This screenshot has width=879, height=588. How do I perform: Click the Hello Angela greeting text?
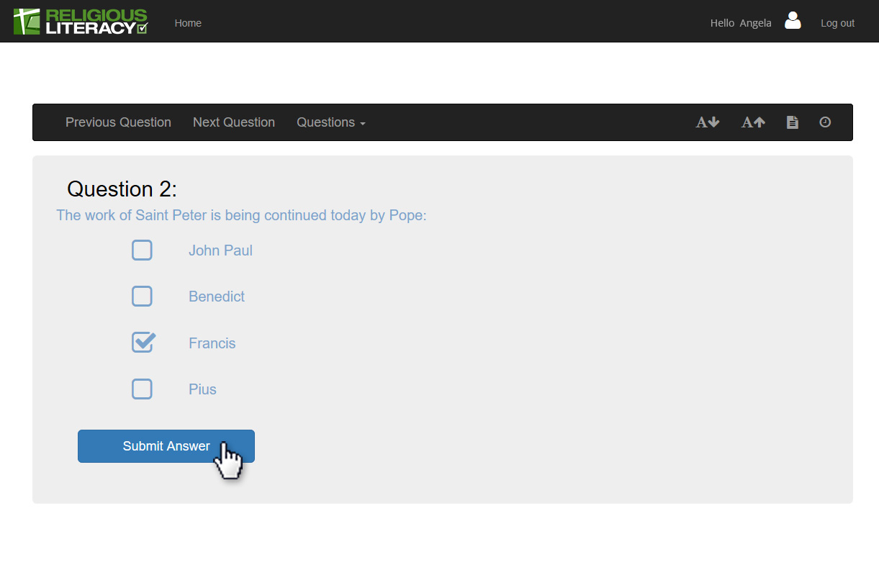point(740,23)
